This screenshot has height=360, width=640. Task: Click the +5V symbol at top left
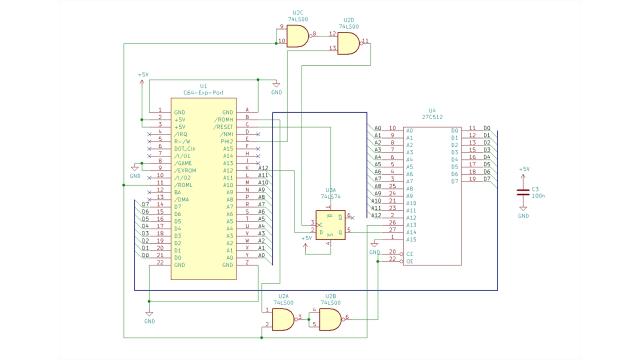click(142, 80)
